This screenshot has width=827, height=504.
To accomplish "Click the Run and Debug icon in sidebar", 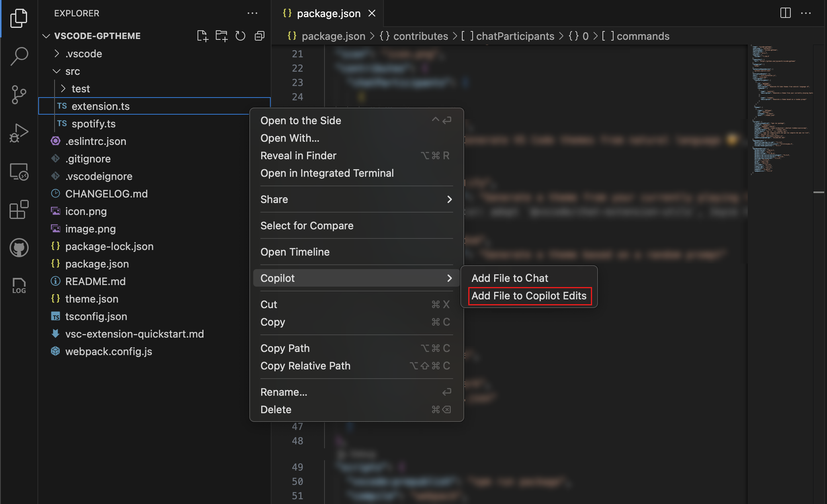I will point(19,131).
